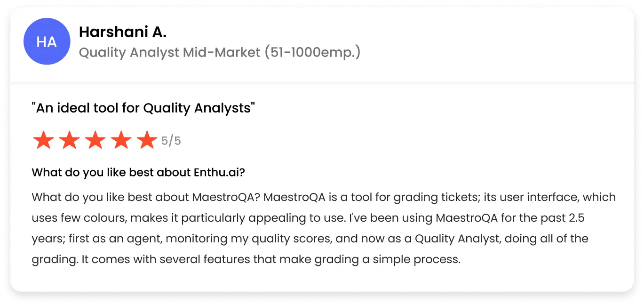Choose the fourth rating star

(121, 140)
